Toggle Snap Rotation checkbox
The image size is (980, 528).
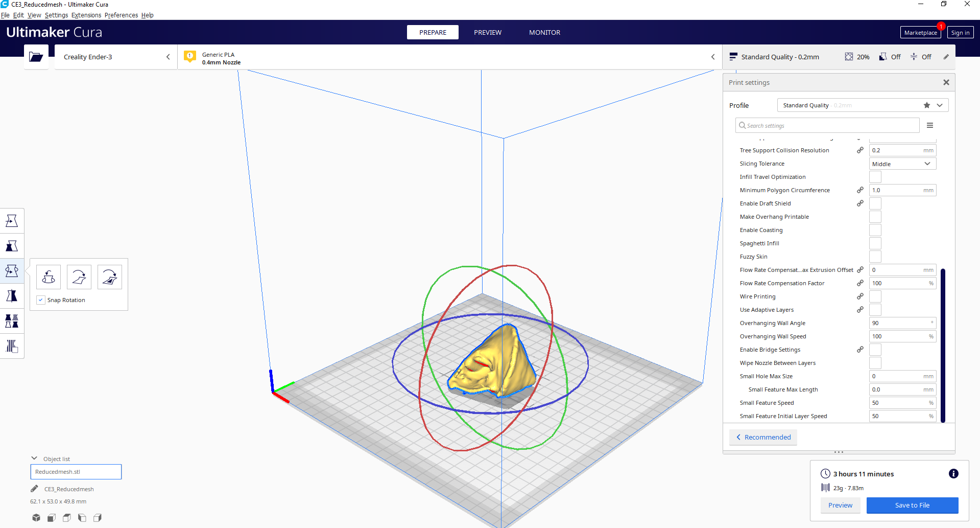click(41, 300)
